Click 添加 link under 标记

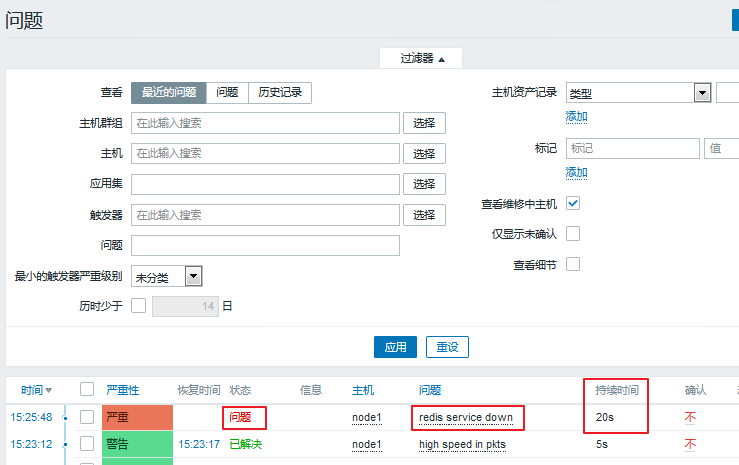tap(576, 172)
